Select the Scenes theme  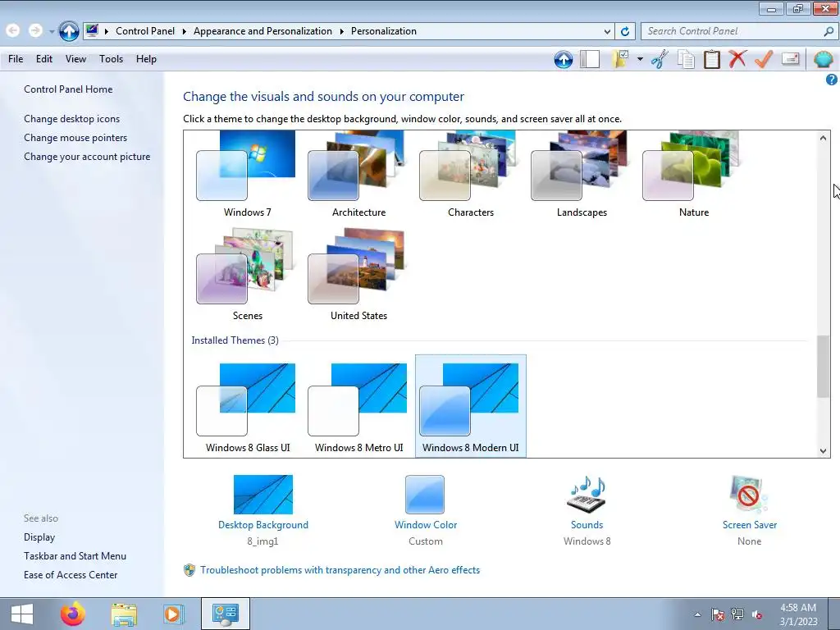point(247,274)
